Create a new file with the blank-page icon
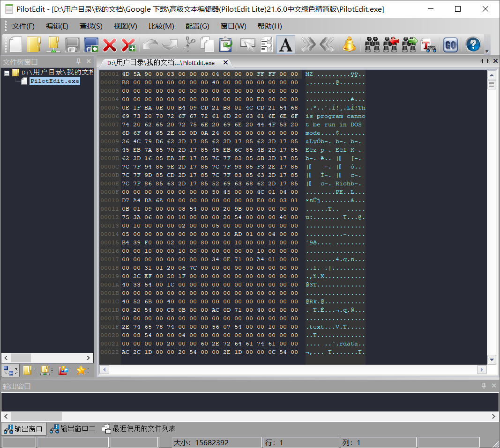500x448 pixels. [x=15, y=44]
